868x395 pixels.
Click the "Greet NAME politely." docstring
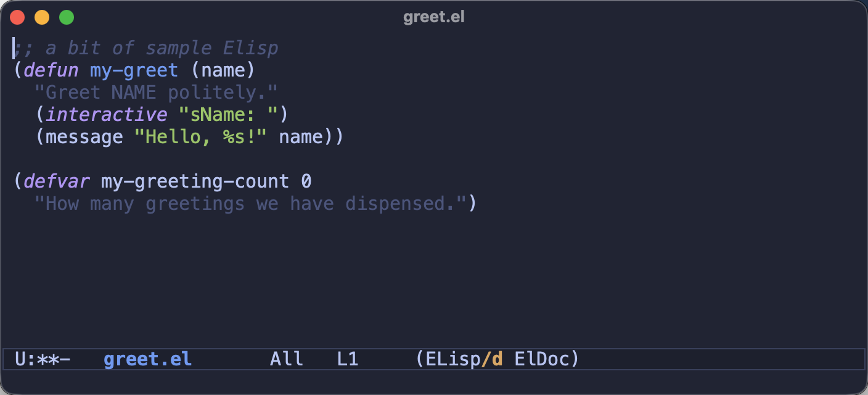point(156,93)
